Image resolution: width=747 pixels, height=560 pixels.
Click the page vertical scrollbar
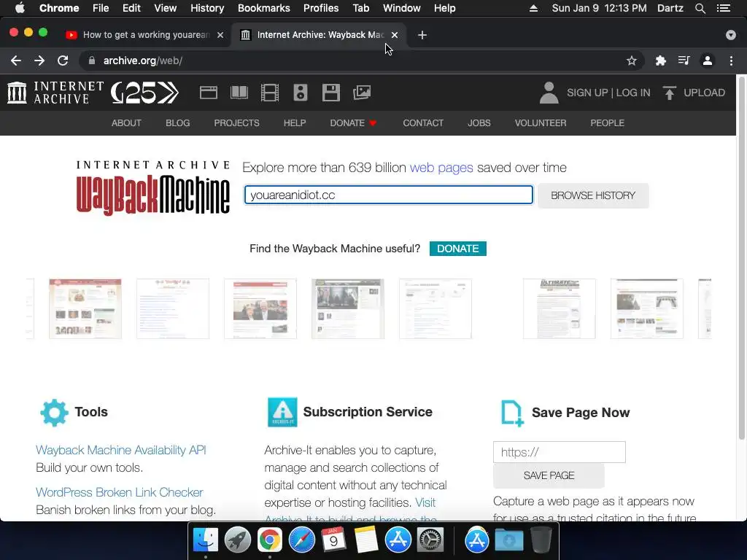pos(742,257)
